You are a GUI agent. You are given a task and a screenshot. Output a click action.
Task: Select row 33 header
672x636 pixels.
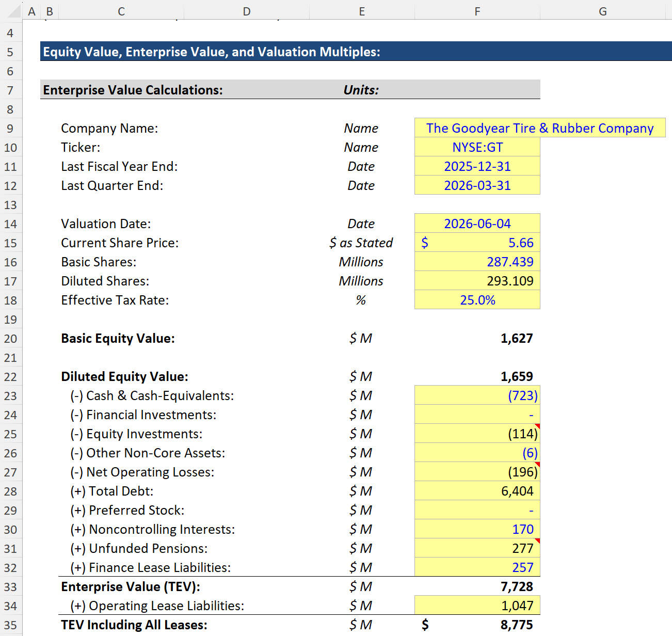(10, 587)
